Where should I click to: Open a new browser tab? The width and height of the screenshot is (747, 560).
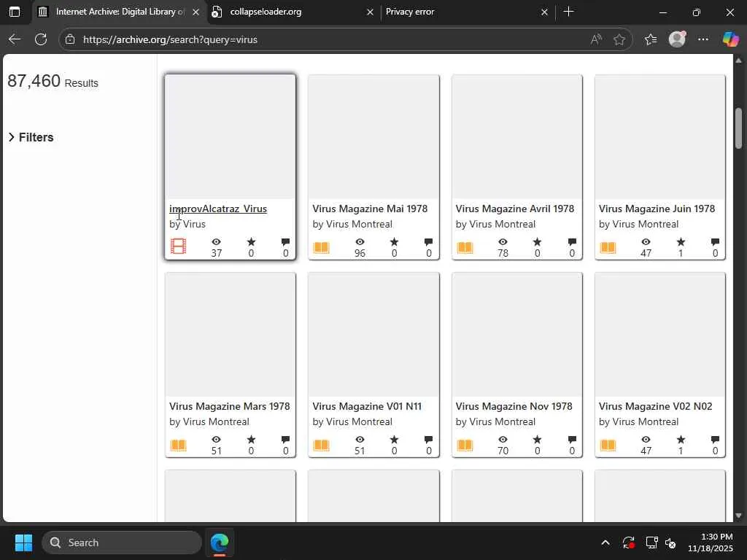(568, 12)
